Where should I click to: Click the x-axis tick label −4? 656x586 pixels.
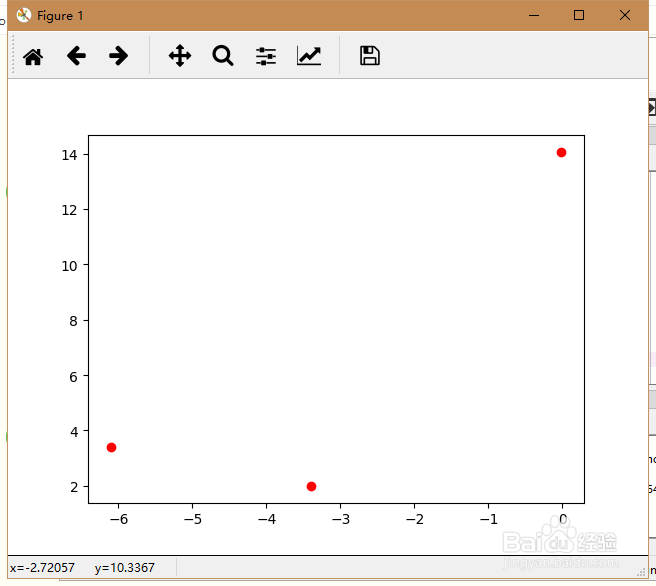pyautogui.click(x=266, y=519)
